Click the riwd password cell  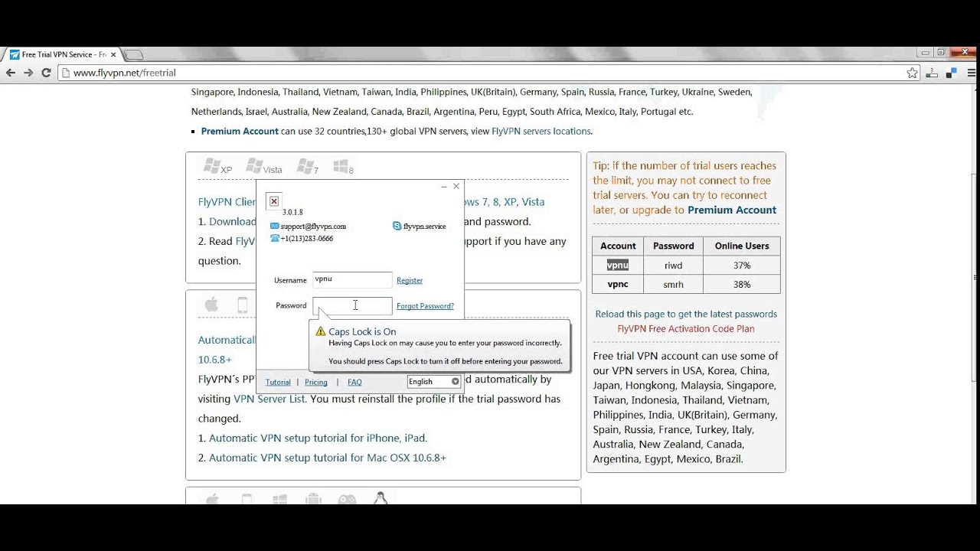673,265
